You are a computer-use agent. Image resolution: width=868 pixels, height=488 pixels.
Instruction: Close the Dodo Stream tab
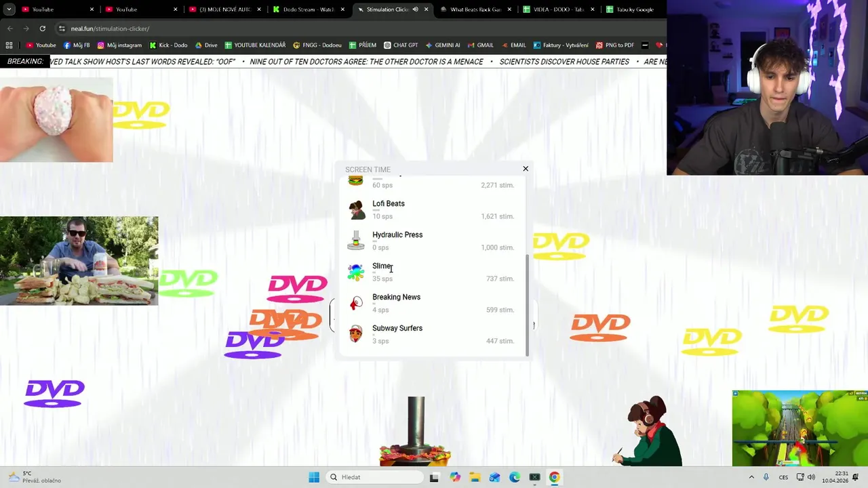click(342, 9)
